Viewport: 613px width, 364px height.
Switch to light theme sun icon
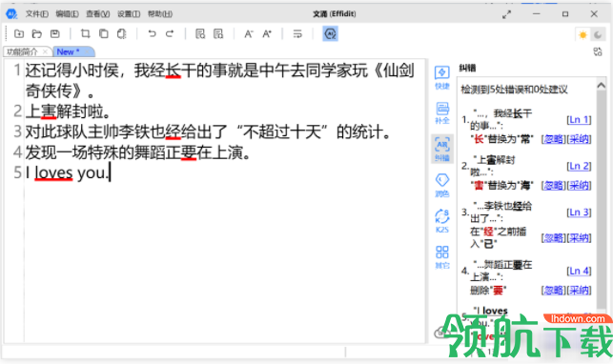pos(582,34)
